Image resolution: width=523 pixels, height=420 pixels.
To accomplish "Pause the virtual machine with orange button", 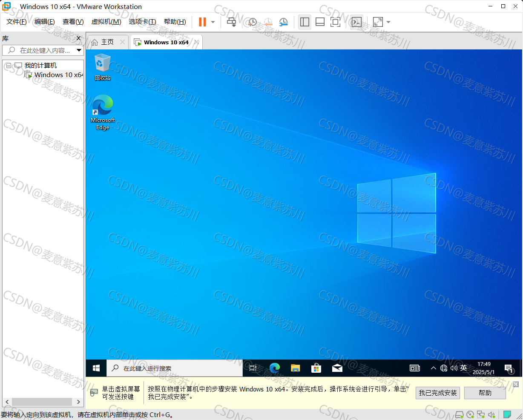I will [202, 22].
